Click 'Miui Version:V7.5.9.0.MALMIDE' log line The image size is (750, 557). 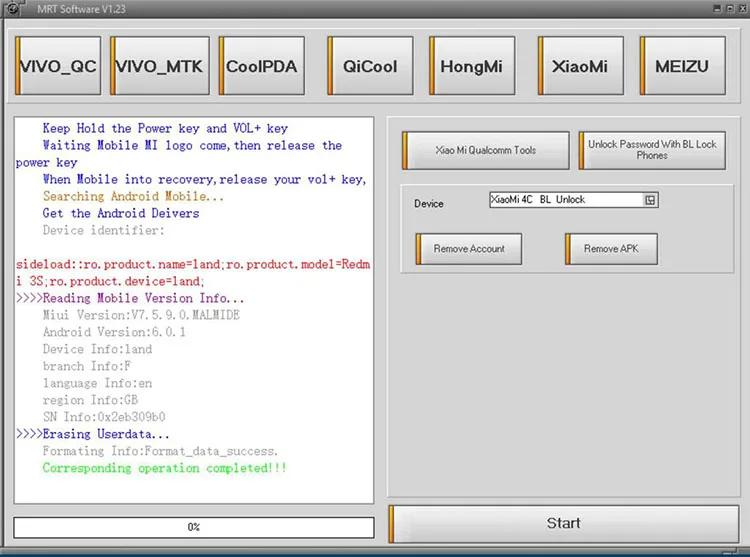pyautogui.click(x=141, y=315)
